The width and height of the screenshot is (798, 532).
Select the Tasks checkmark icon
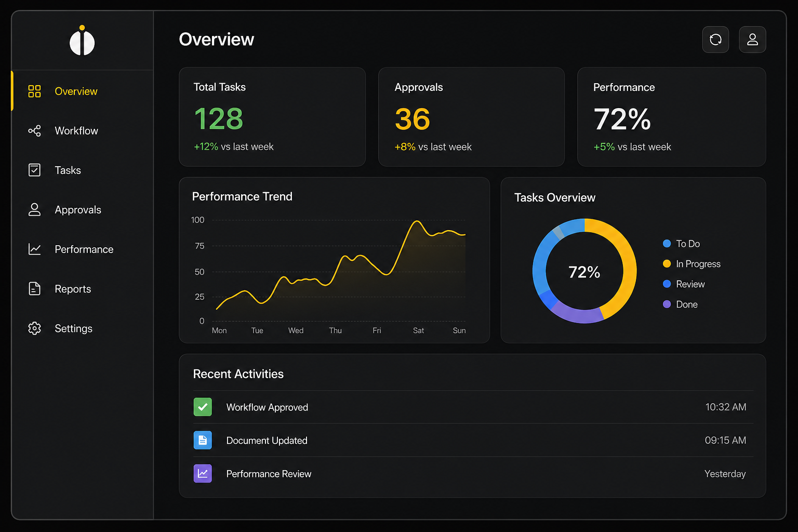click(x=34, y=170)
